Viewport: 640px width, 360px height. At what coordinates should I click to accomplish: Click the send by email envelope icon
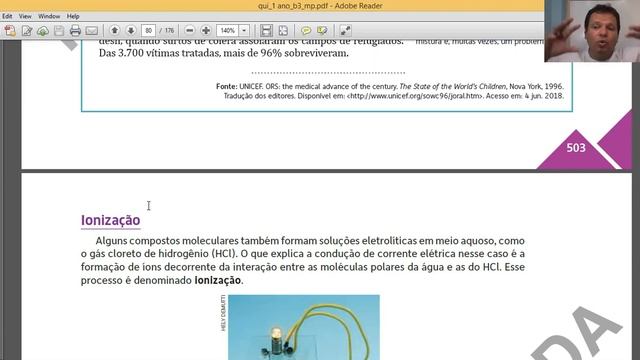[92, 31]
